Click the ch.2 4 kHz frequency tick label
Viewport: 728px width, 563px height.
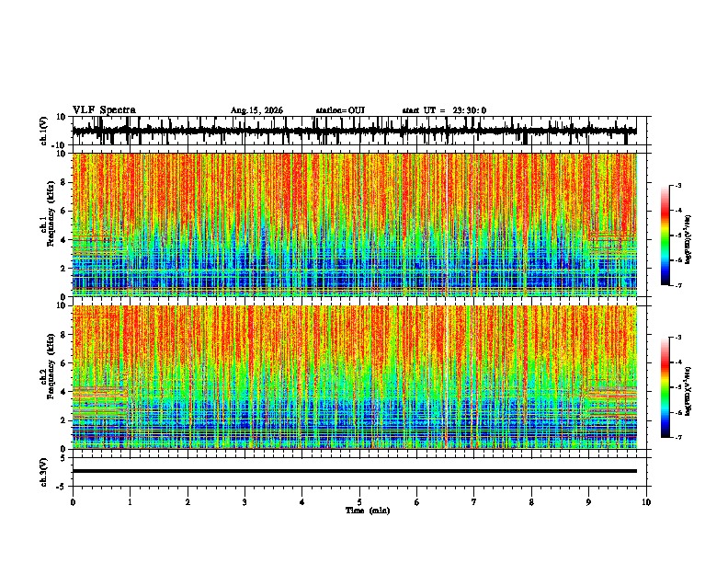[x=63, y=392]
